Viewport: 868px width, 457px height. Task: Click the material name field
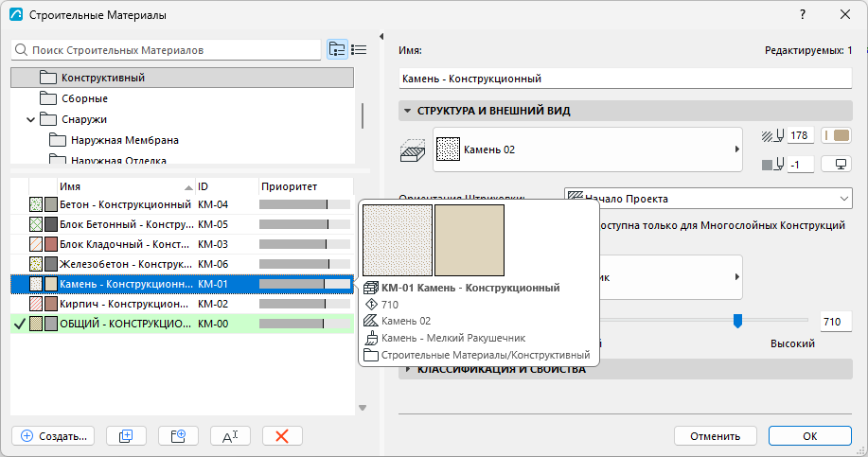pyautogui.click(x=625, y=79)
